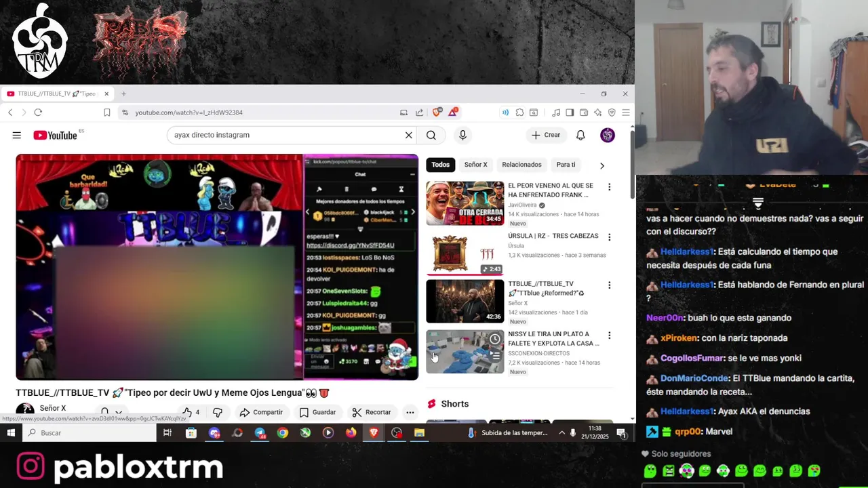
Task: Open Brave Wallet icon
Action: pos(583,113)
